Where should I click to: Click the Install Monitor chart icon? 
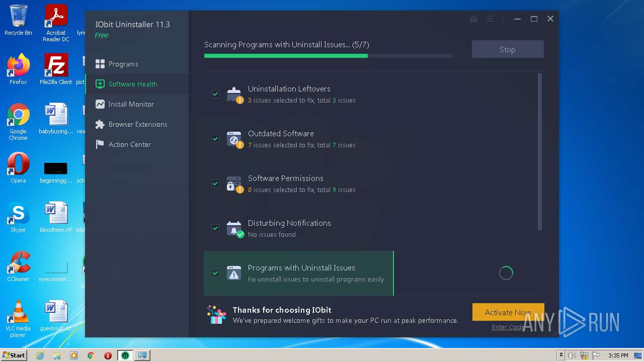(100, 104)
